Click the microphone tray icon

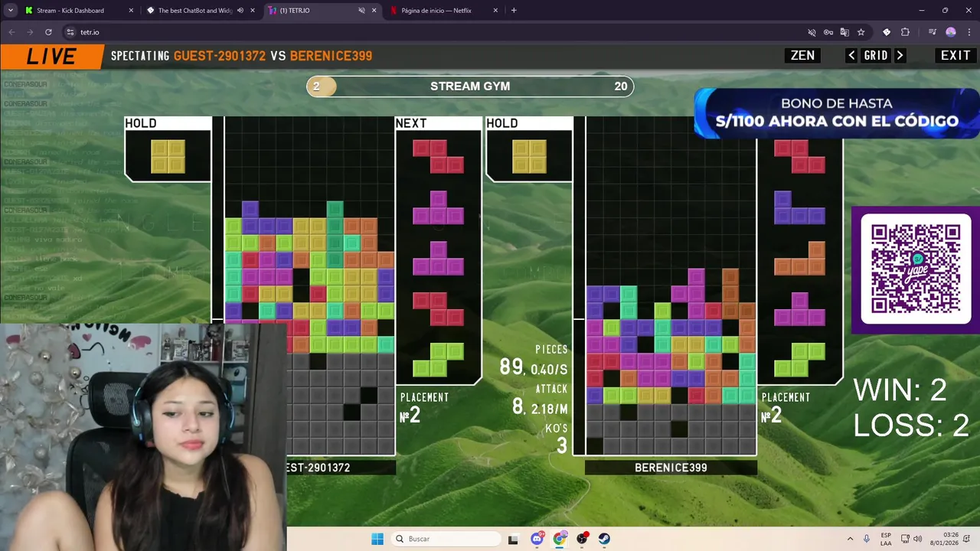(x=867, y=539)
